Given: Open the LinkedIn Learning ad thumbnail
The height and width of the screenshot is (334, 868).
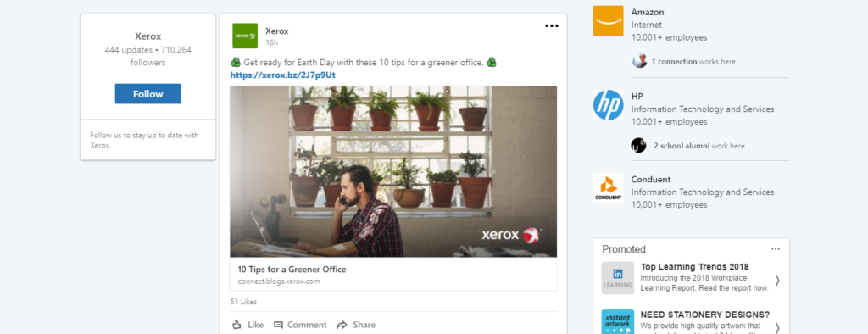Looking at the screenshot, I should [618, 278].
